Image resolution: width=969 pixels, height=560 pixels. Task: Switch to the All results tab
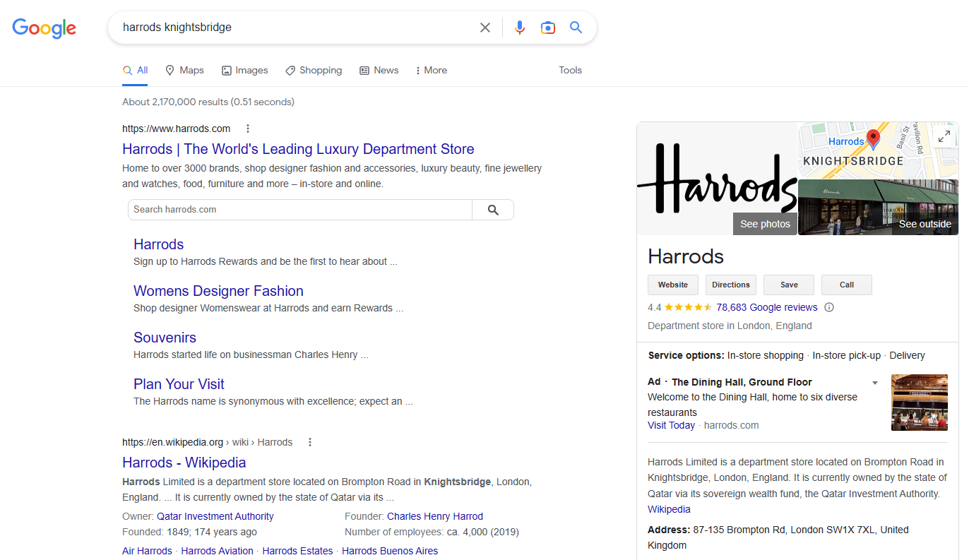point(135,70)
